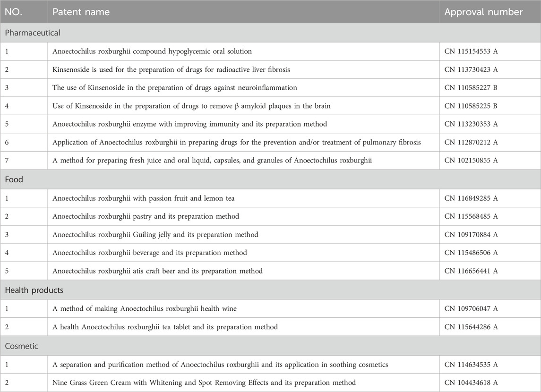
Task: Click the beverage preparation method patent name
Action: 150,253
